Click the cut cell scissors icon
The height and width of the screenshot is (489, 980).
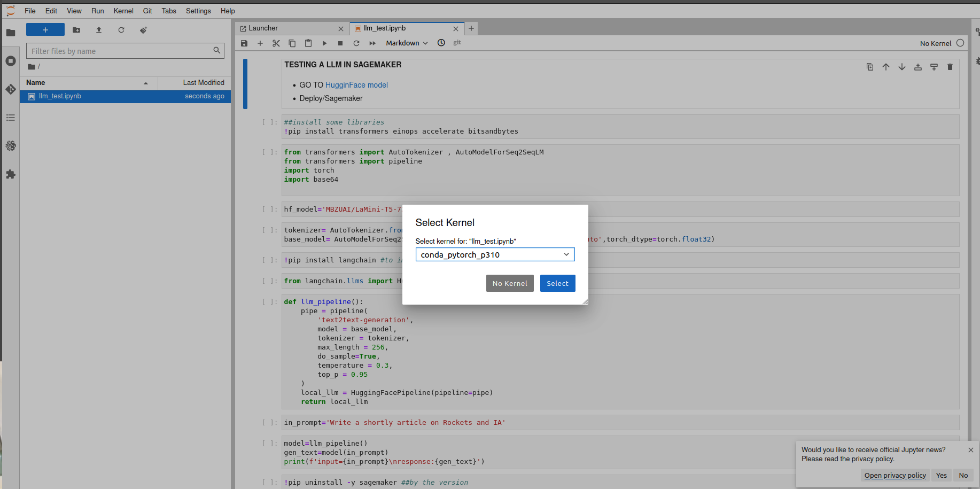point(276,43)
